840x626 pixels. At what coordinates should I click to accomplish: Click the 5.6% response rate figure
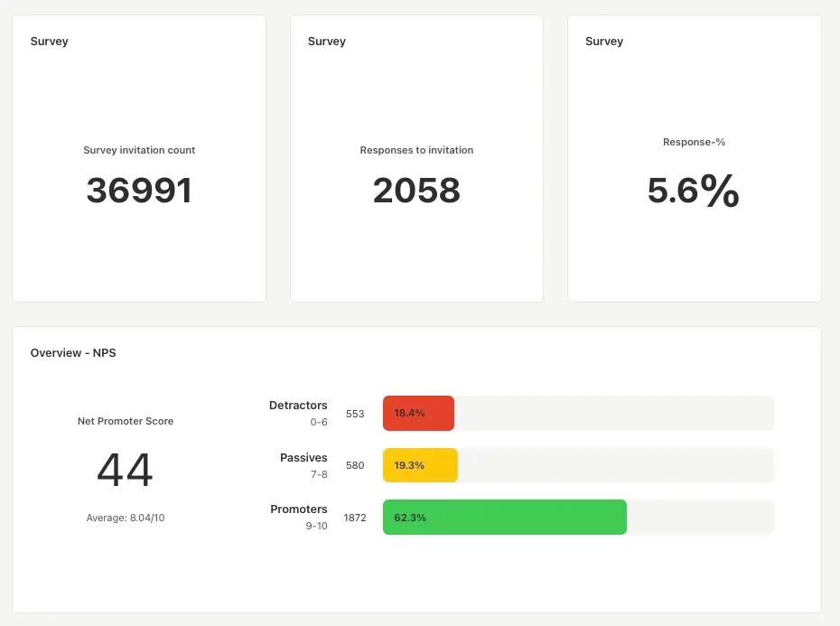pyautogui.click(x=693, y=191)
